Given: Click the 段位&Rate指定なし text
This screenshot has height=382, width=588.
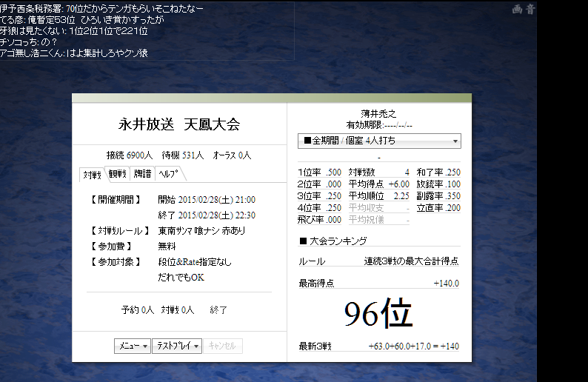Looking at the screenshot, I should coord(195,262).
